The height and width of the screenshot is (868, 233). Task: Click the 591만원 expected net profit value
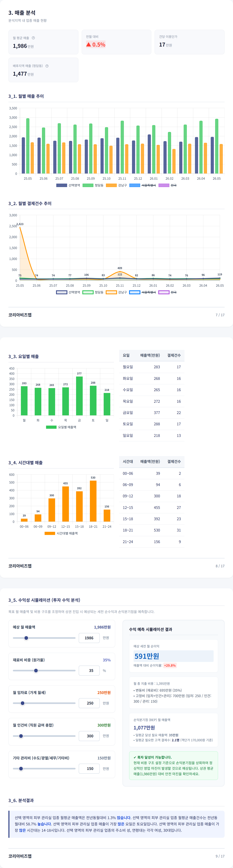pyautogui.click(x=147, y=656)
